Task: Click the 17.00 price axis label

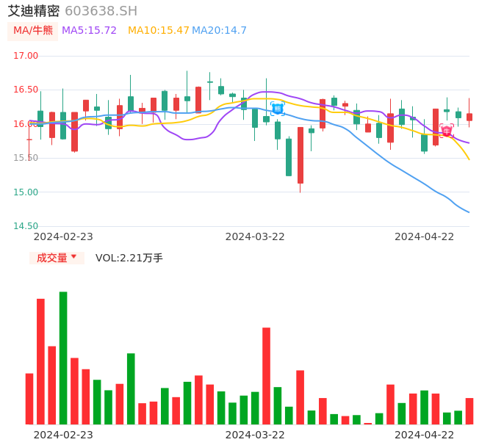Action: click(26, 56)
